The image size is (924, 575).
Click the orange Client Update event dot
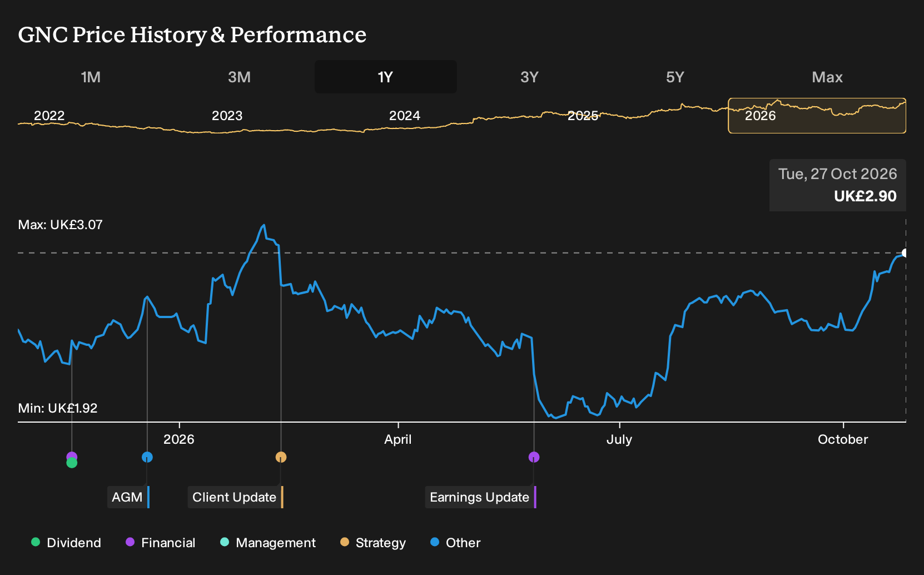(281, 457)
